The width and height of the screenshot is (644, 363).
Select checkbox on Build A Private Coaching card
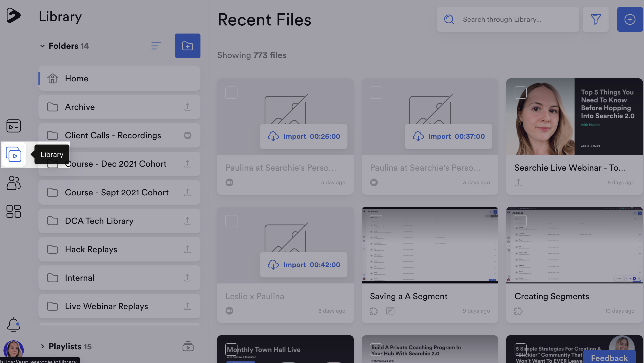(x=376, y=350)
